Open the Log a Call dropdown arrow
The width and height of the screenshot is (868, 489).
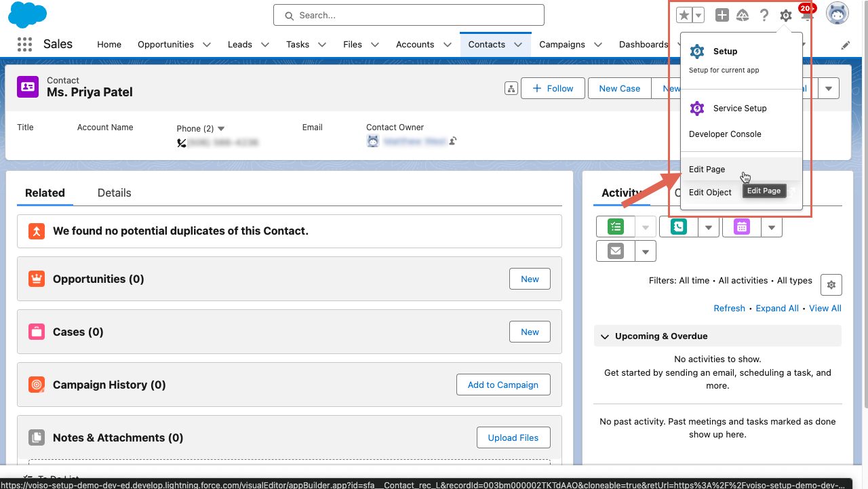pos(709,227)
